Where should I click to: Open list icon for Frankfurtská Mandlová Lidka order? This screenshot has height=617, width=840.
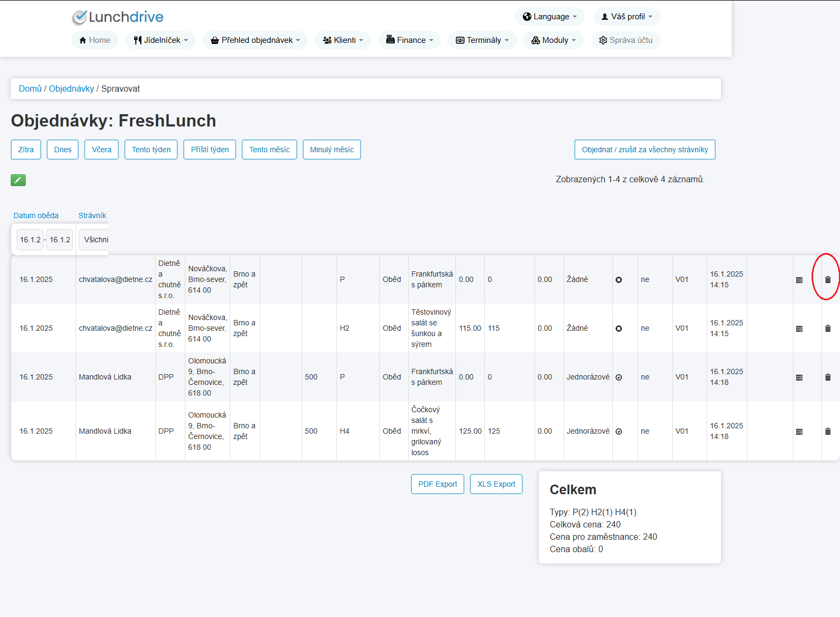point(799,377)
